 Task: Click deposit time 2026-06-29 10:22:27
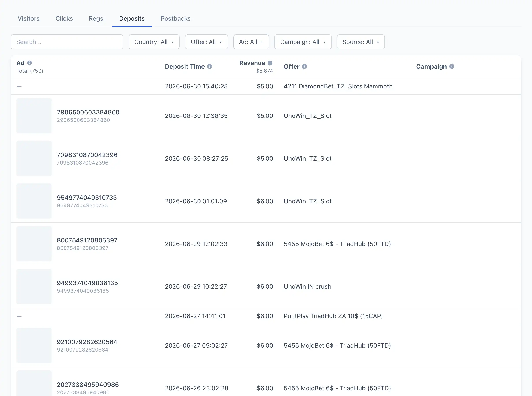[196, 286]
